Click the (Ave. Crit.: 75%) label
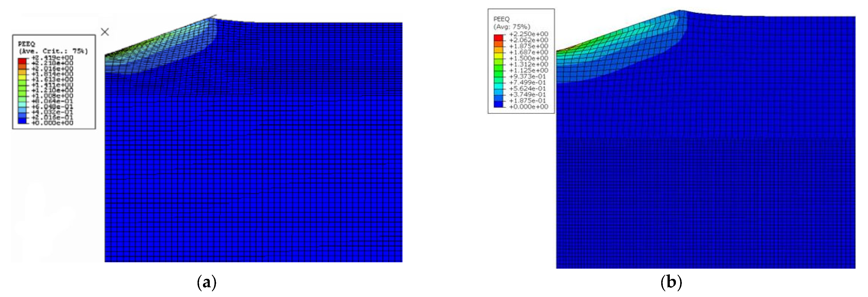The height and width of the screenshot is (297, 868). (x=53, y=51)
